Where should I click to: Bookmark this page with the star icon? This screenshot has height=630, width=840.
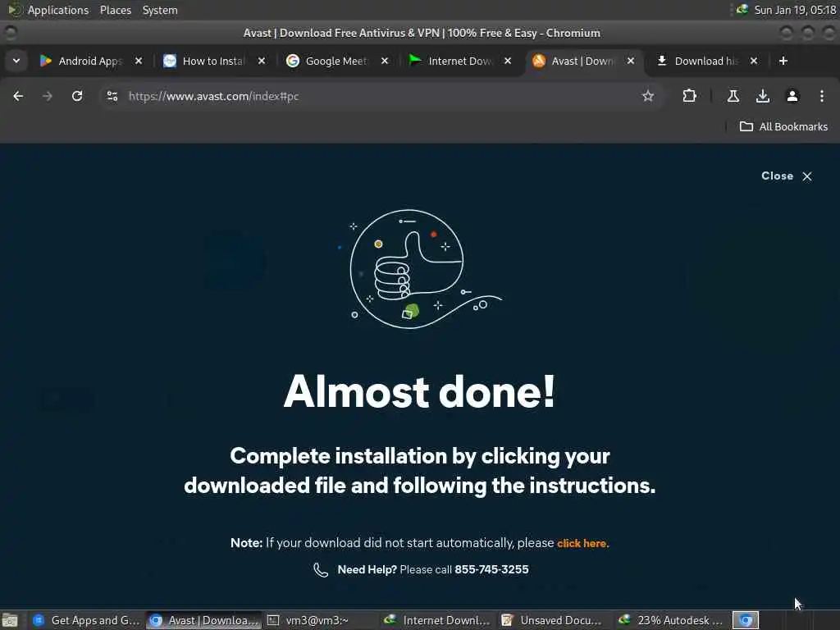[648, 96]
